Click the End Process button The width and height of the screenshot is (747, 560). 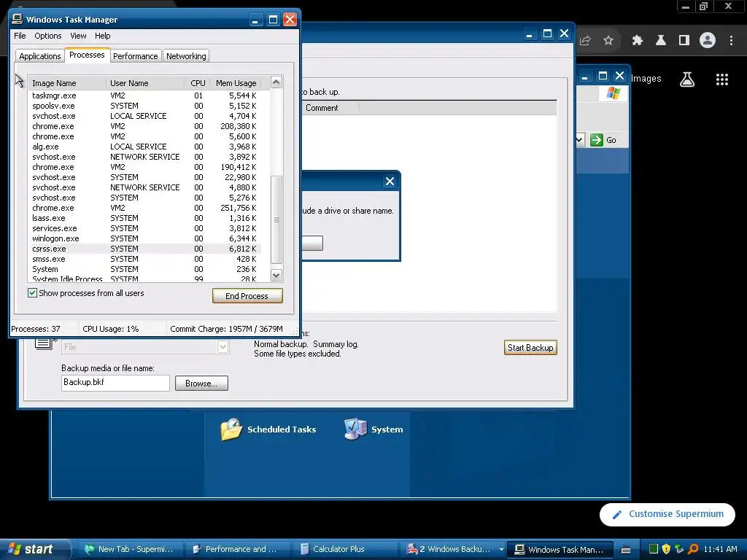pos(247,296)
